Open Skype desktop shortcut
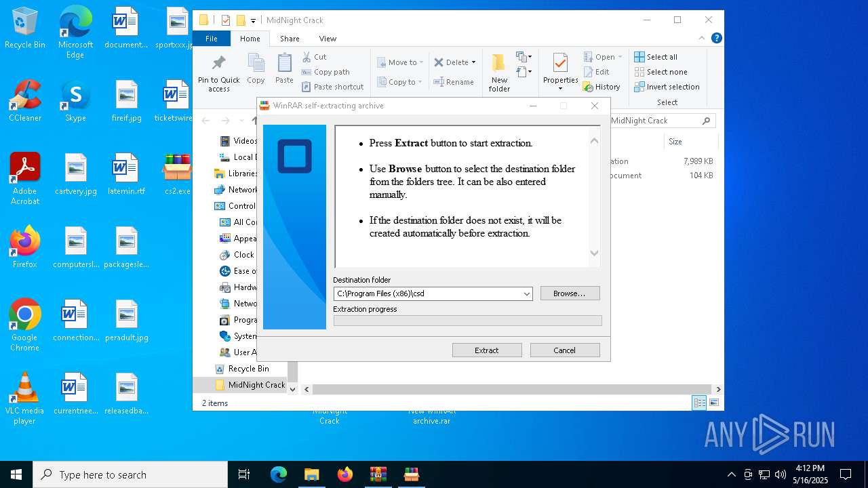Viewport: 868px width, 488px height. (75, 101)
